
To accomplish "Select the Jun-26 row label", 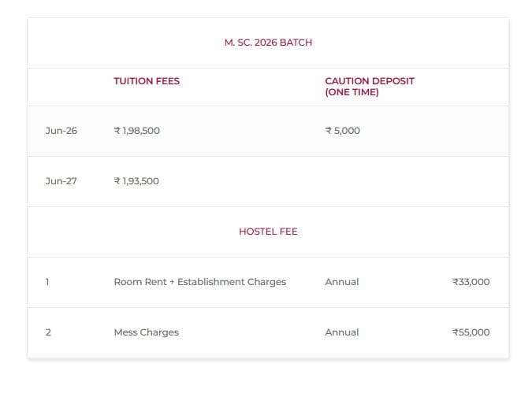I will [61, 131].
